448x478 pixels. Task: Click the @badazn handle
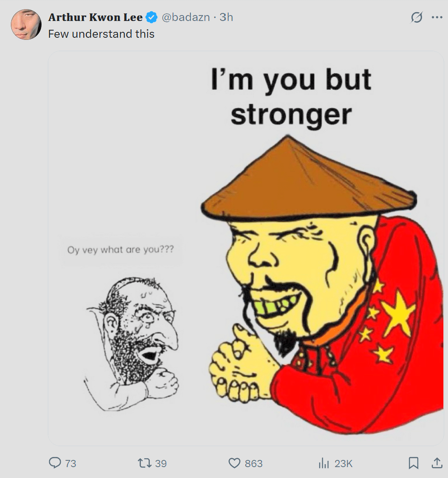coord(185,17)
